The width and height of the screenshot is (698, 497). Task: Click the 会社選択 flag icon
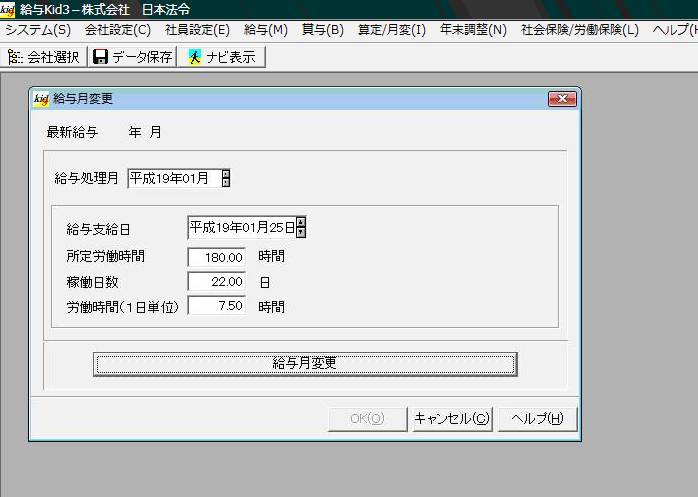point(15,57)
